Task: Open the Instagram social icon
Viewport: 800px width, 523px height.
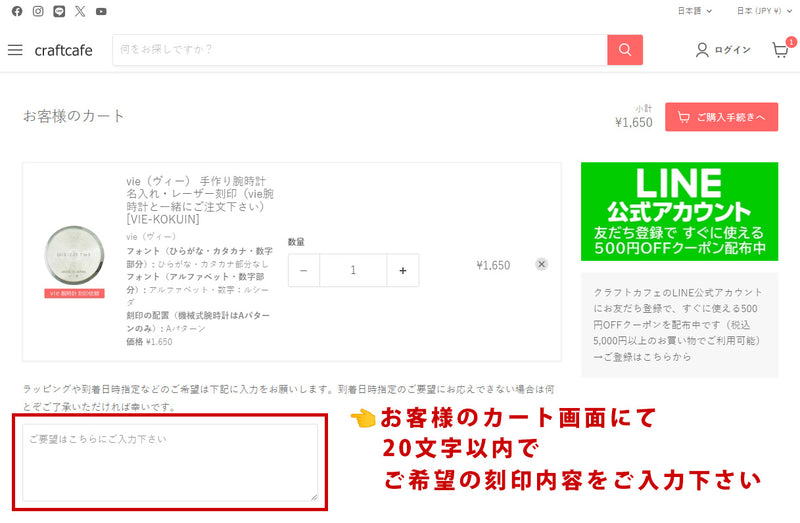Action: coord(38,11)
